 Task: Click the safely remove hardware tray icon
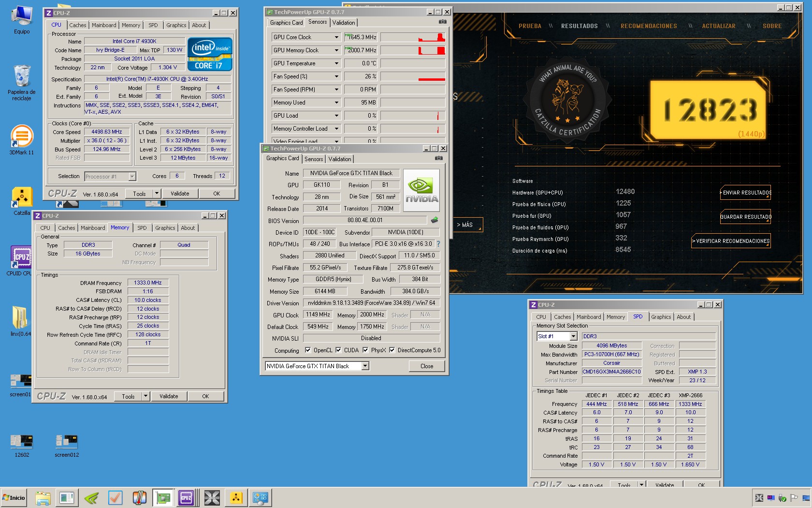pos(782,498)
